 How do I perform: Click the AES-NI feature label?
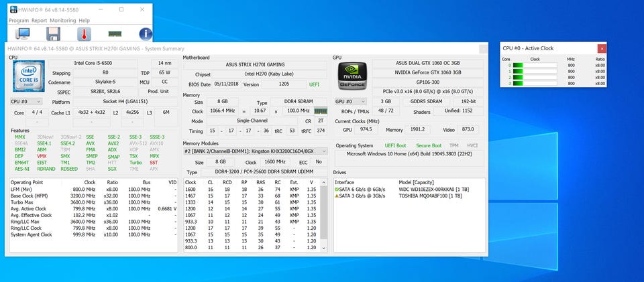coord(22,169)
